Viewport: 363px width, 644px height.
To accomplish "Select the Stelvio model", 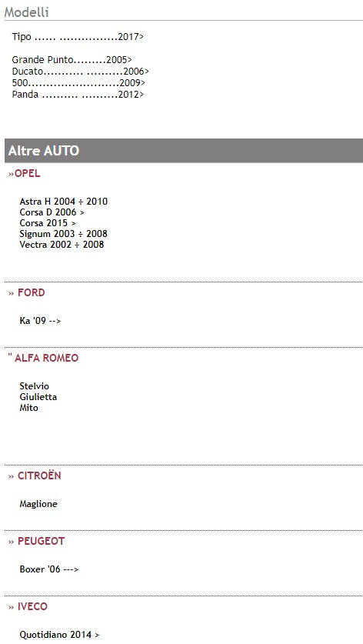I will 35,386.
